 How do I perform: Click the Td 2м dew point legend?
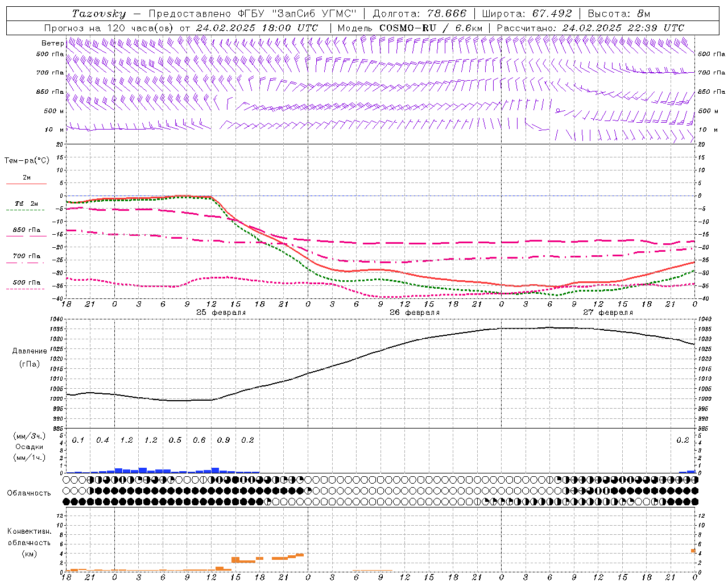(x=26, y=204)
